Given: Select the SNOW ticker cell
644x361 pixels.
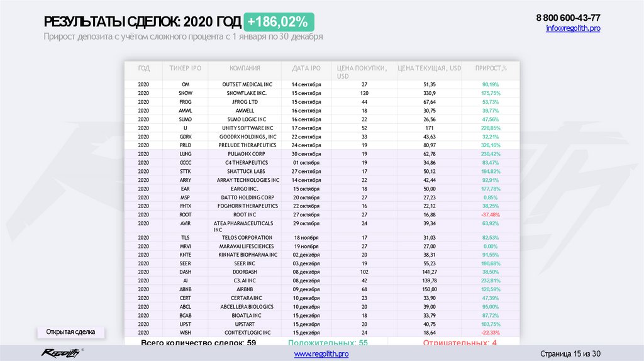Looking at the screenshot, I should coord(186,93).
